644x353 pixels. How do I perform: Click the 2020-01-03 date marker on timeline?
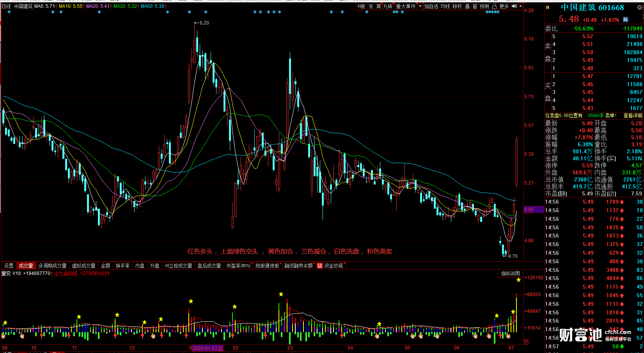pyautogui.click(x=208, y=348)
